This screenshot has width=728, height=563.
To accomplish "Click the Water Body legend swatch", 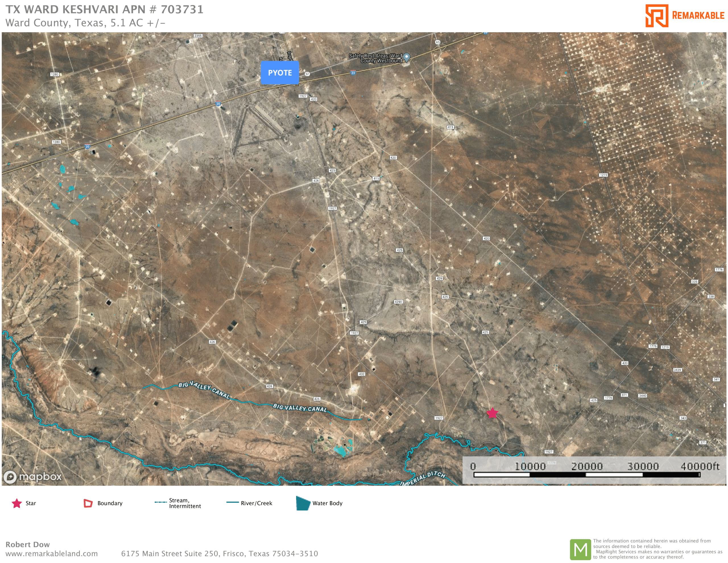I will pyautogui.click(x=303, y=503).
